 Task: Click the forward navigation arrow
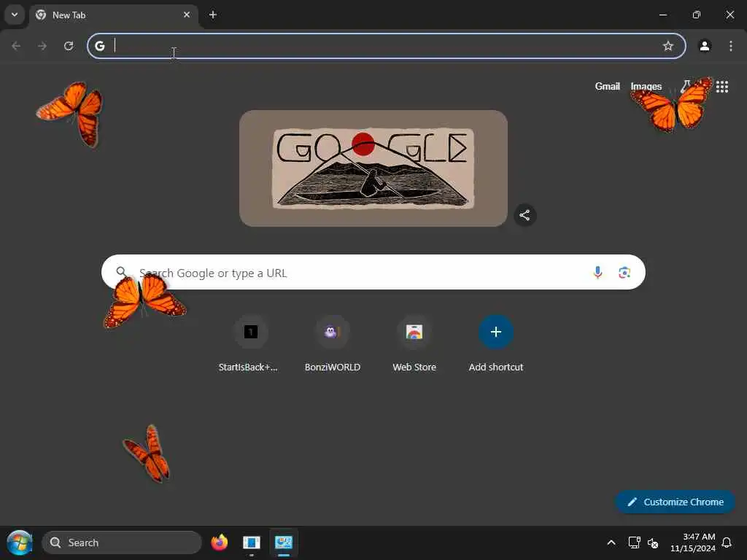[x=42, y=46]
